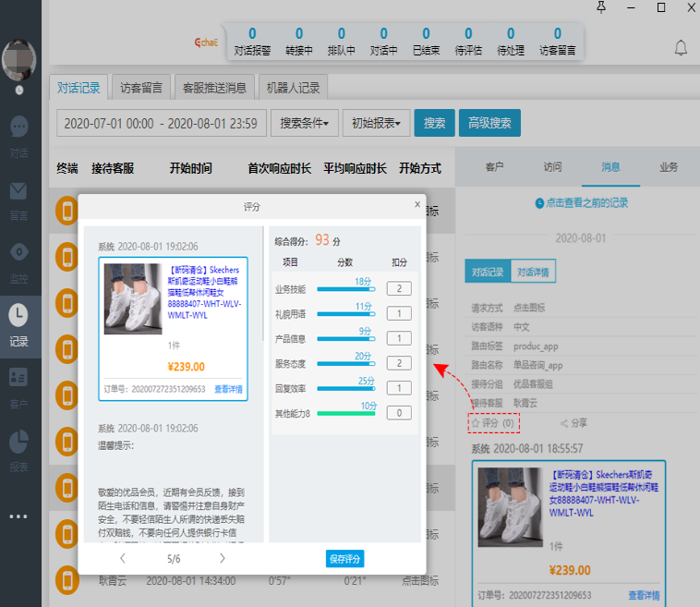Screen dimensions: 700x607
Task: Click the Skechers product title in dialog
Action: pos(204,293)
